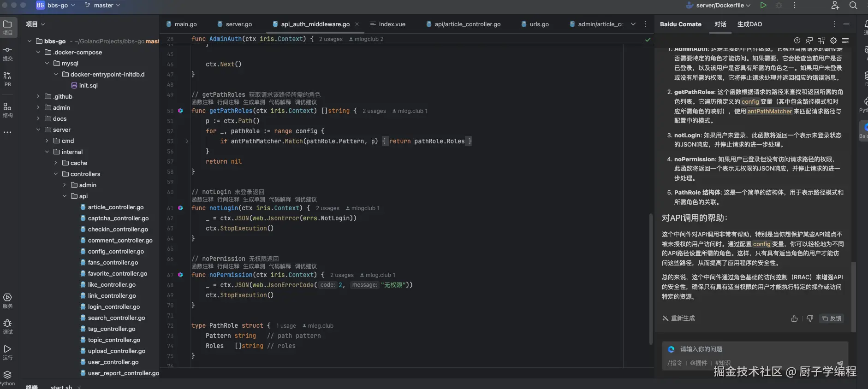The height and width of the screenshot is (389, 868).
Task: Open the Comate plugins grid icon
Action: [821, 41]
